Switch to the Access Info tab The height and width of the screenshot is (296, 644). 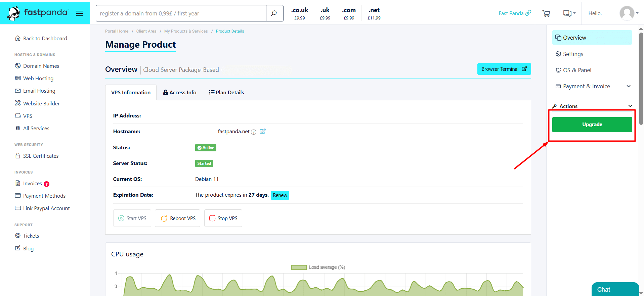[180, 93]
